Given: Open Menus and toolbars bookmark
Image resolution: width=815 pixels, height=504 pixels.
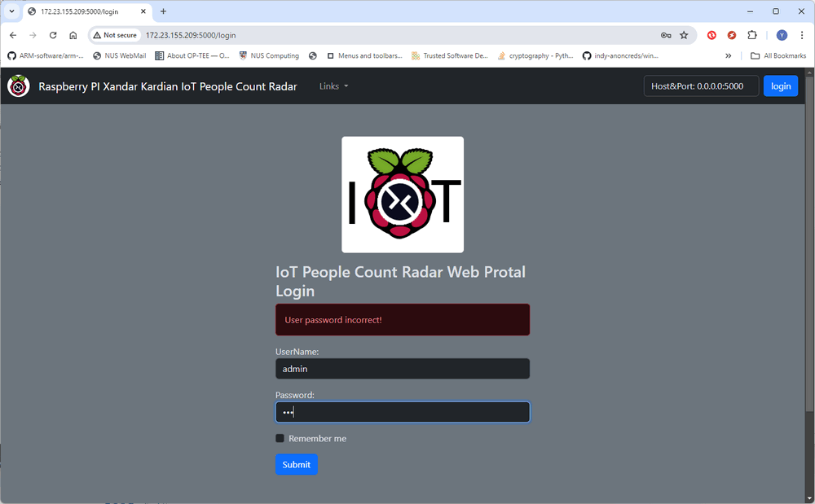Looking at the screenshot, I should point(364,55).
